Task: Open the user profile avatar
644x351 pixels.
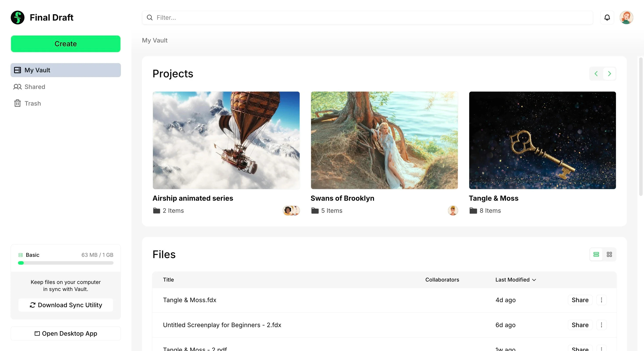Action: 626,18
